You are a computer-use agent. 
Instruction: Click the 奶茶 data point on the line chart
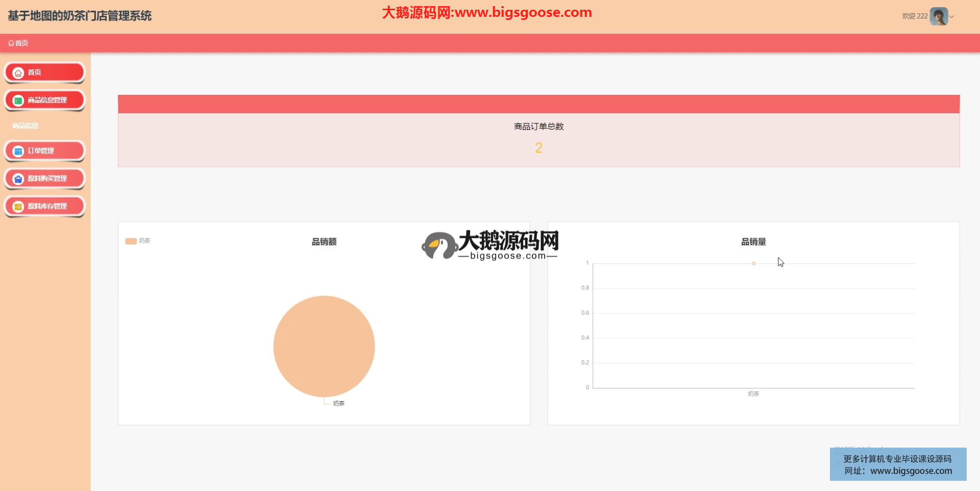tap(753, 263)
